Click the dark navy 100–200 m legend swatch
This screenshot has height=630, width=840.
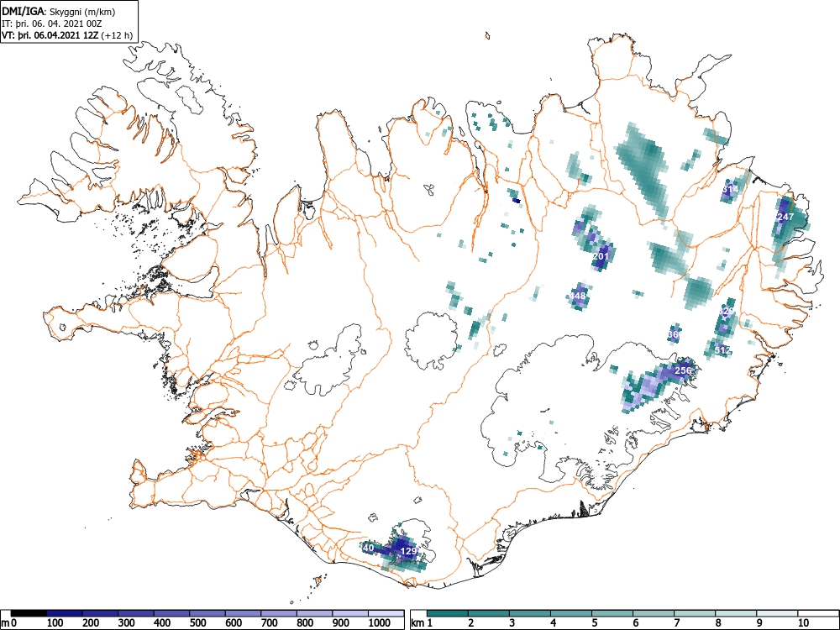pos(65,613)
